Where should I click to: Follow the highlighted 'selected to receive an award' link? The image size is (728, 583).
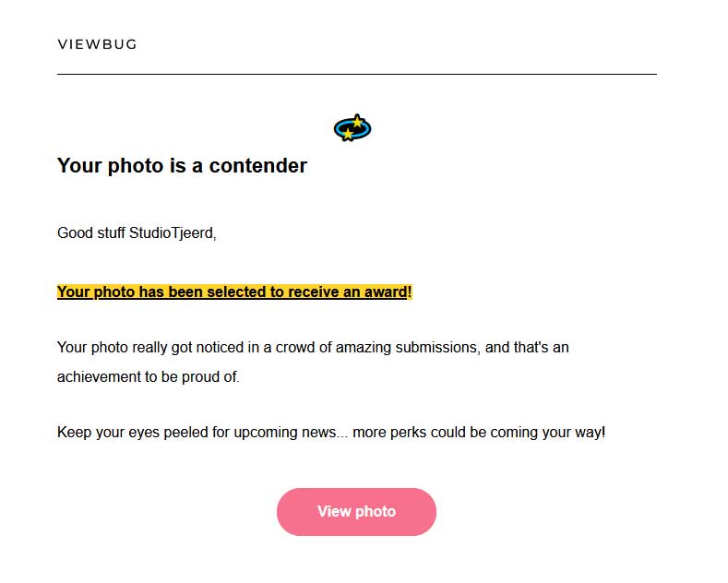coord(234,292)
